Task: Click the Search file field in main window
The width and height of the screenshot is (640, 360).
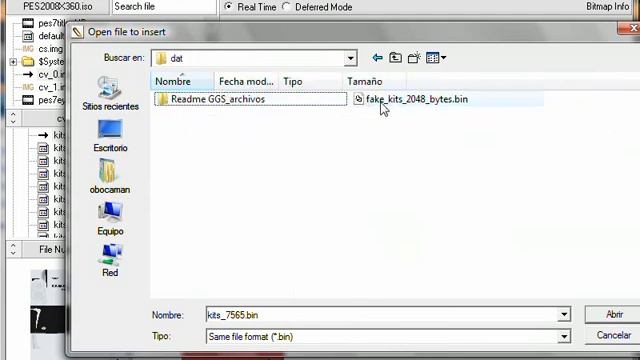Action: (164, 7)
